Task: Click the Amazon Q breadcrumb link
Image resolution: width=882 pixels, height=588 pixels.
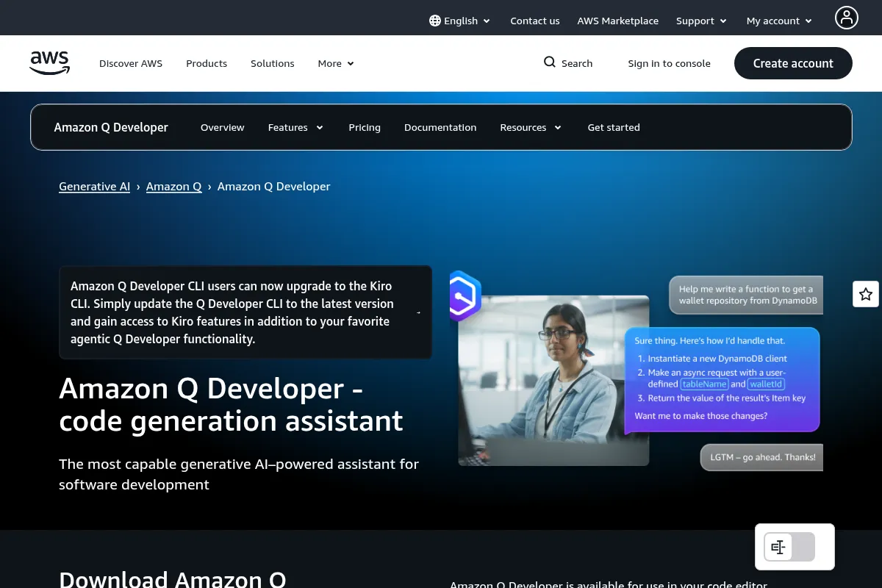Action: coord(173,187)
